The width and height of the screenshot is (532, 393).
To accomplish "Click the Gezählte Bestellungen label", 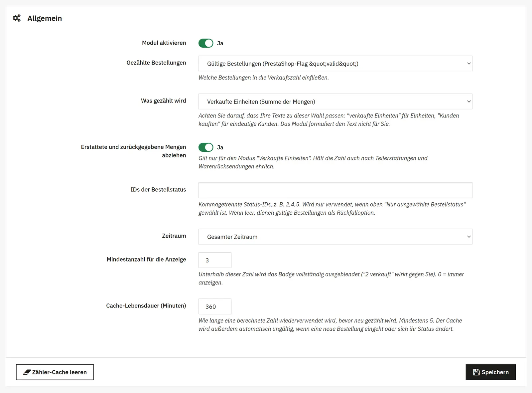I will (156, 63).
